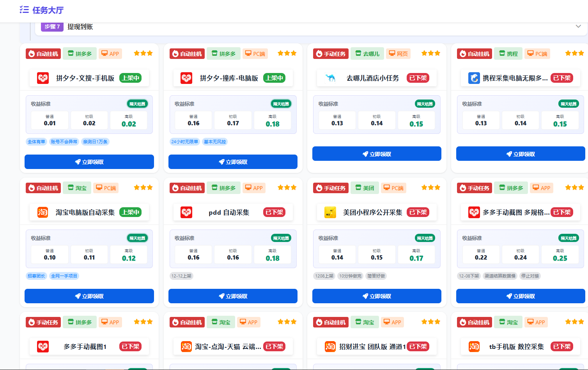Click the 渠道结算数据慢 tag
Image resolution: width=588 pixels, height=370 pixels.
click(500, 276)
